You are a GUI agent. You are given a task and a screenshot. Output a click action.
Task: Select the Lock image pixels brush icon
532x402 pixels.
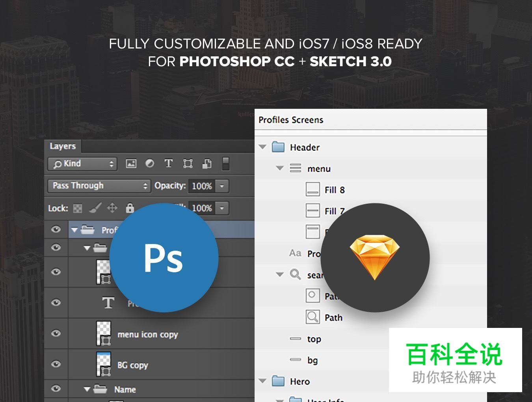pos(95,208)
